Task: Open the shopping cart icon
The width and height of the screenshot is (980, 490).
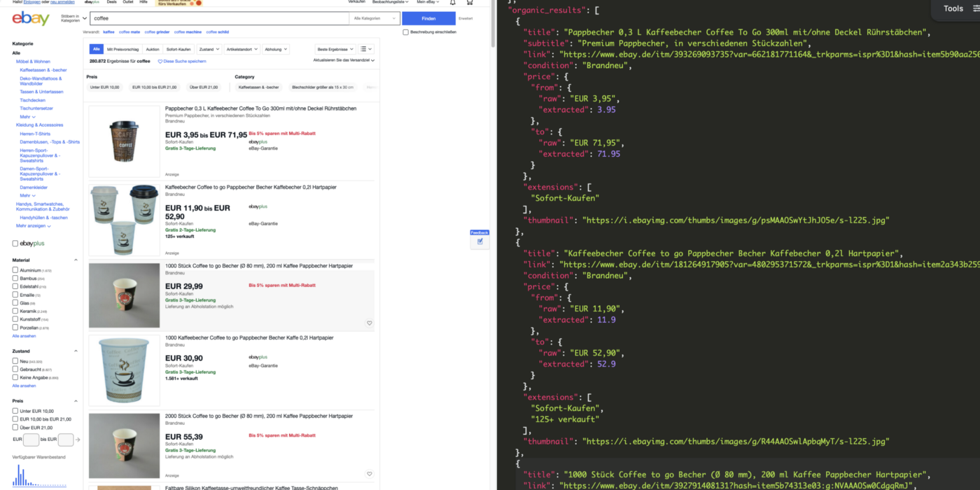Action: [x=469, y=2]
